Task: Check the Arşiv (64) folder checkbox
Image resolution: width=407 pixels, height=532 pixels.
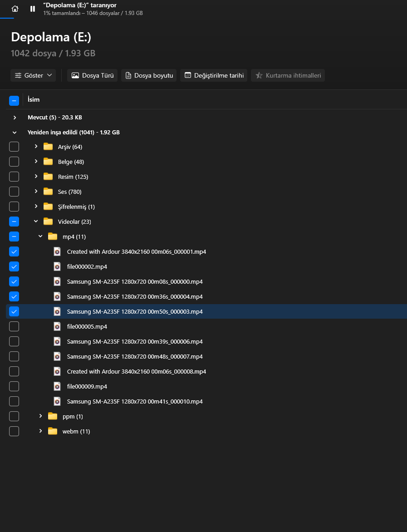Action: click(x=14, y=147)
